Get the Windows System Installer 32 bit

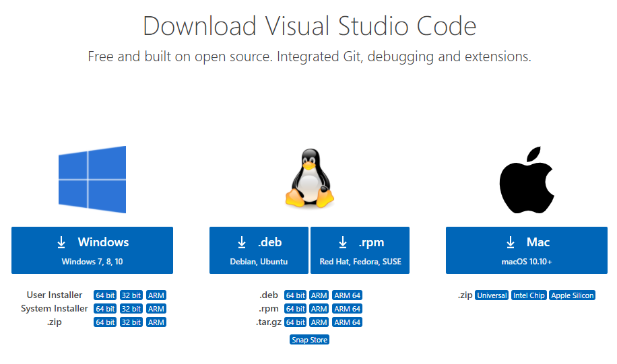(131, 309)
